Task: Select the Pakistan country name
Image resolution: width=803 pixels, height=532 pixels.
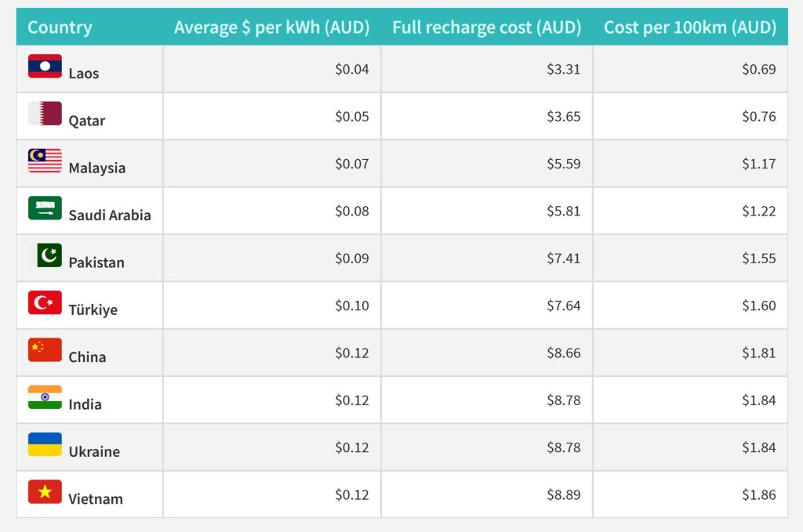Action: 96,263
